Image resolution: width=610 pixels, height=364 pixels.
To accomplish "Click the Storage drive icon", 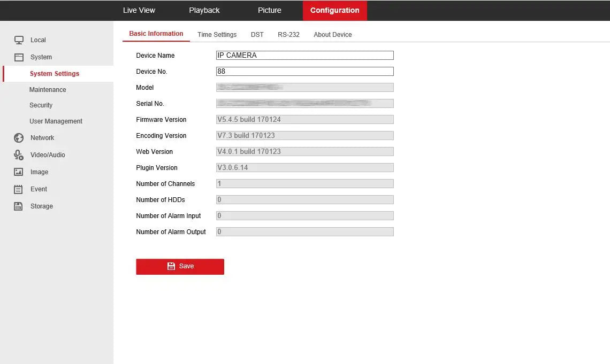I will pyautogui.click(x=18, y=206).
